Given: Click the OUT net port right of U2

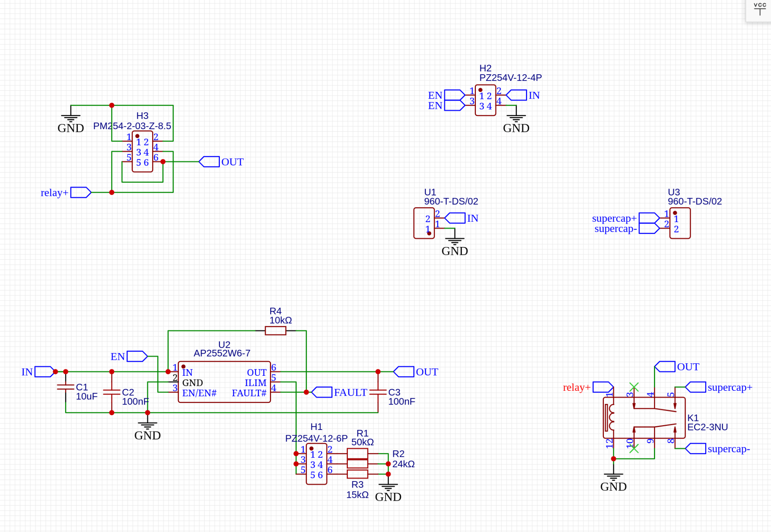Looking at the screenshot, I should [404, 372].
